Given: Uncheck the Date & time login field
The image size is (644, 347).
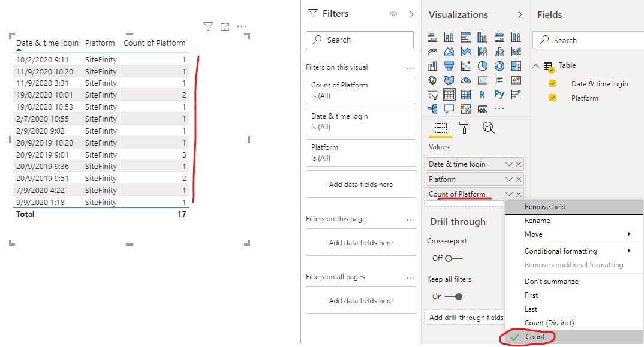Looking at the screenshot, I should [553, 83].
